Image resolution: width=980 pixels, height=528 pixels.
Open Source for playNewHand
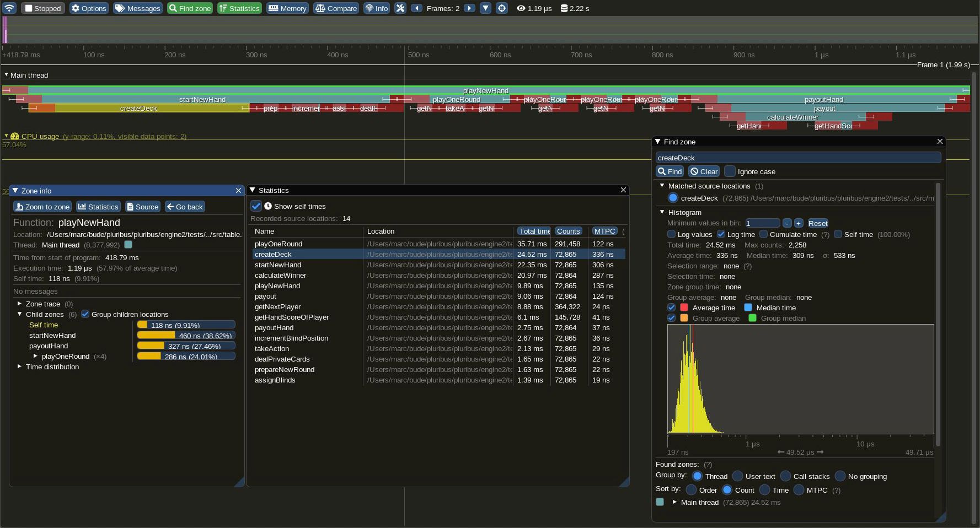(143, 207)
